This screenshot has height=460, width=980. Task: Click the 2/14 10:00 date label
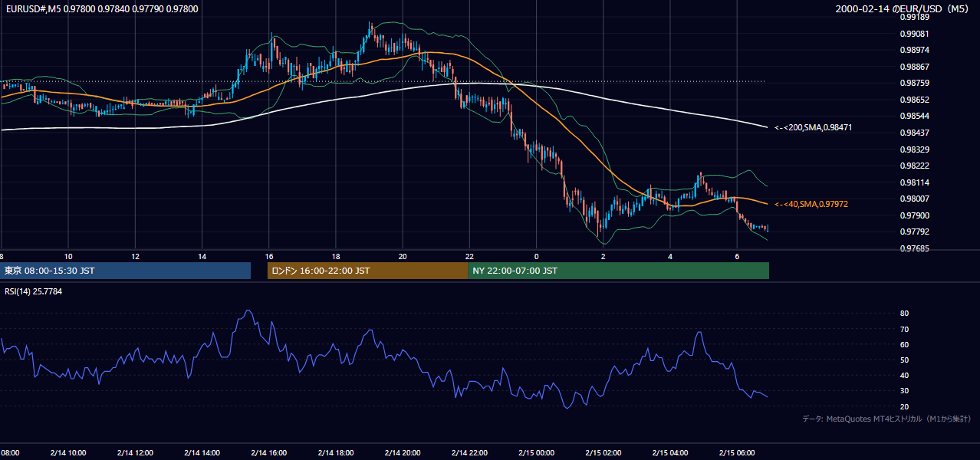(x=68, y=453)
